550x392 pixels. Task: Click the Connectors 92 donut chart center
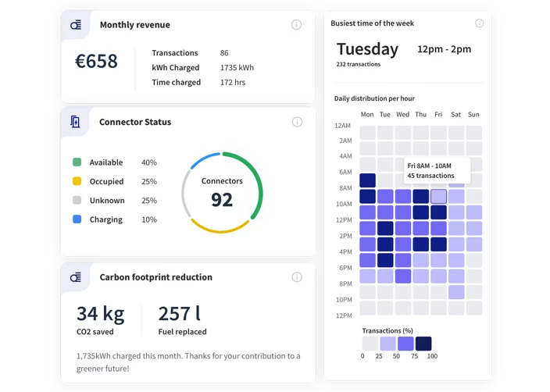pyautogui.click(x=222, y=193)
